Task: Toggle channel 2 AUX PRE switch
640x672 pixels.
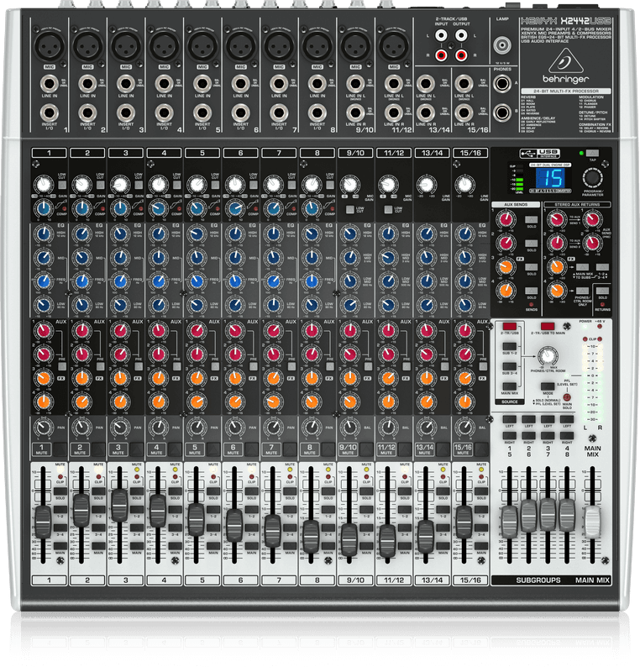Action: 100,366
